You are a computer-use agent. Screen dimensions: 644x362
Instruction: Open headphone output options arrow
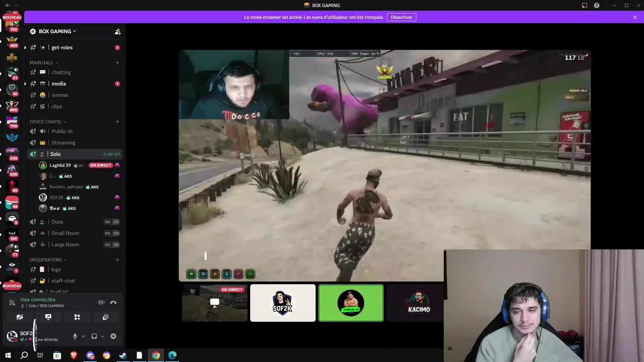[x=102, y=336]
